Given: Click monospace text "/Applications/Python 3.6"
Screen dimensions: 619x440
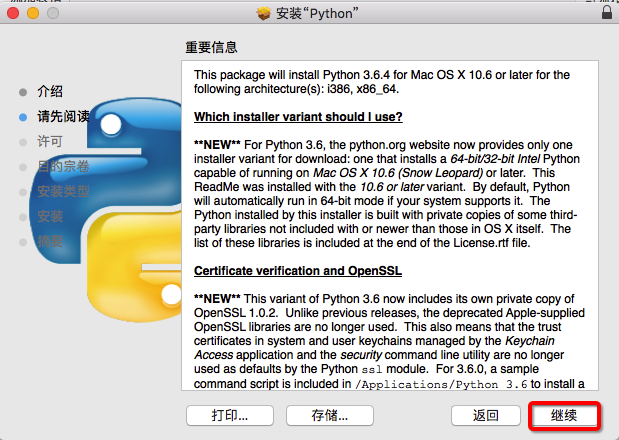Looking at the screenshot, I should 441,384.
